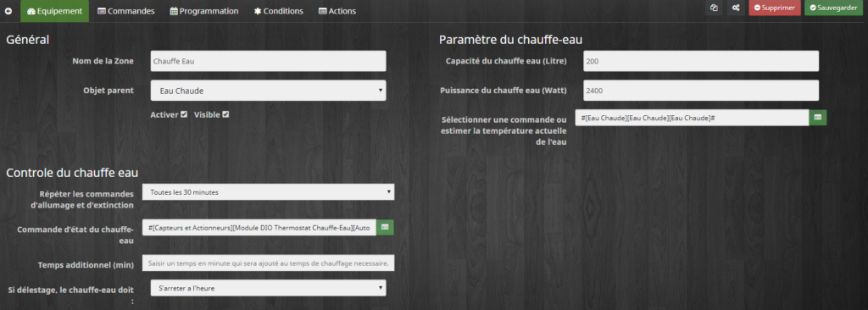
Task: Open the Si délestage dropdown
Action: click(x=269, y=288)
